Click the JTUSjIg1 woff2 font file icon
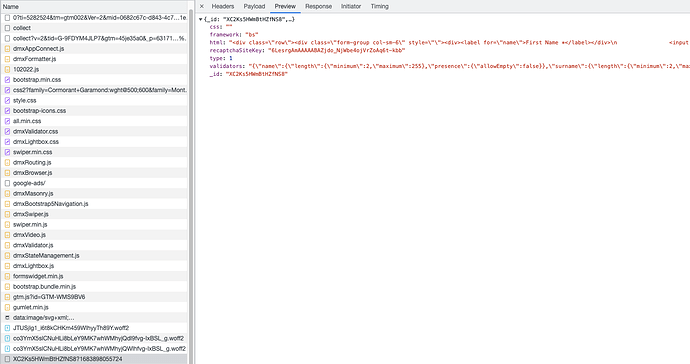 click(x=7, y=328)
